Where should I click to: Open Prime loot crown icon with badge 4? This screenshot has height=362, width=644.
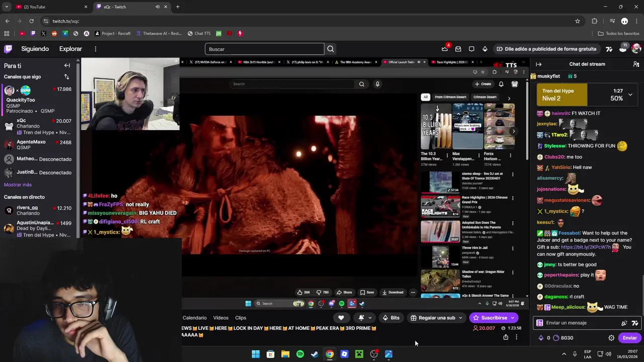tap(445, 49)
